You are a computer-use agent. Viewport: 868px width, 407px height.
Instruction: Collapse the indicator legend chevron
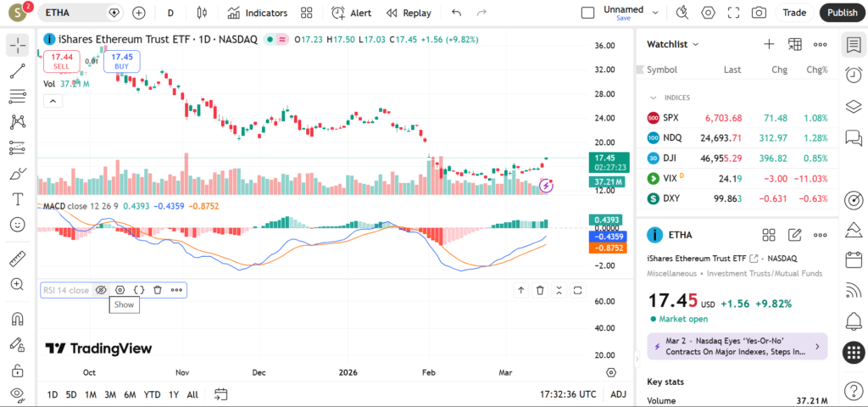[x=53, y=101]
